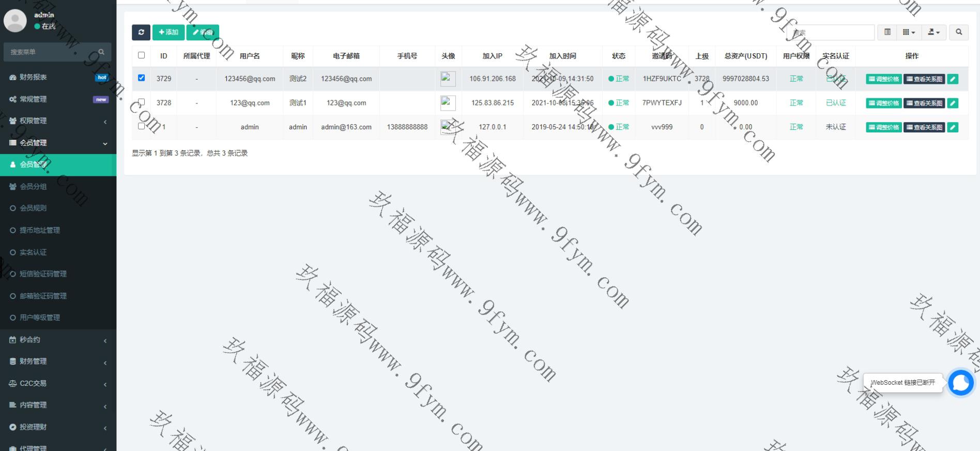Open the floating chat bubble icon

point(961,383)
